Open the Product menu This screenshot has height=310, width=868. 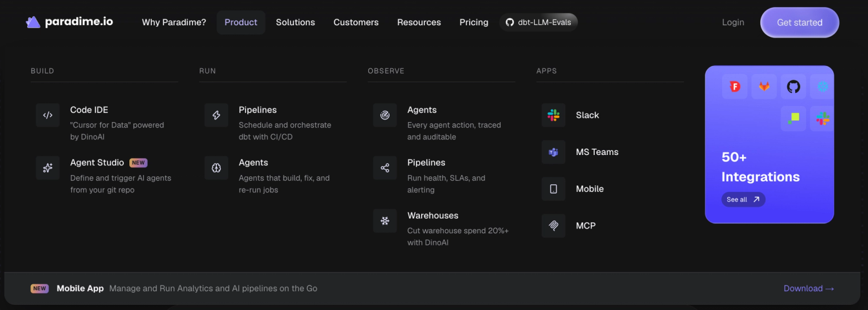241,22
